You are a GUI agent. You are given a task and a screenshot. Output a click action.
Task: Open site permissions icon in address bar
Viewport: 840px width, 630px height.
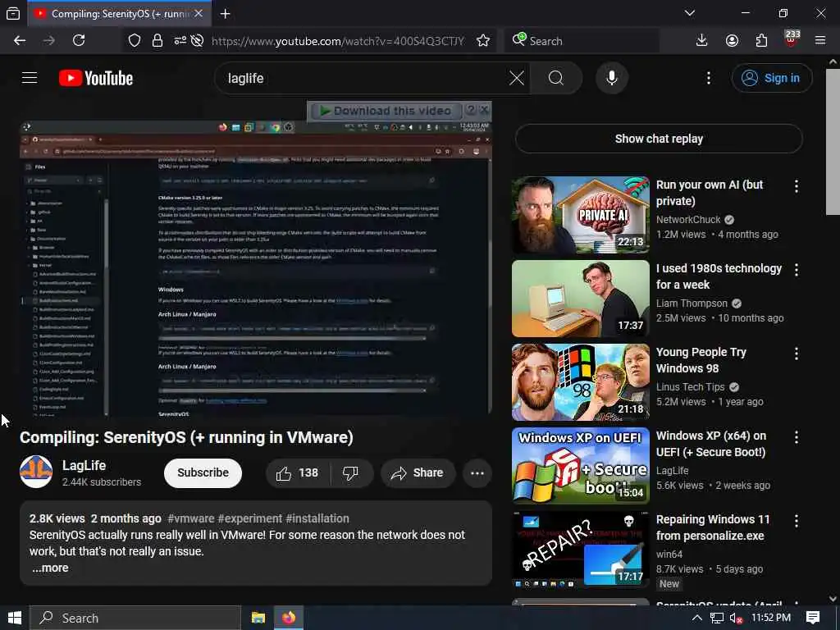click(x=180, y=41)
